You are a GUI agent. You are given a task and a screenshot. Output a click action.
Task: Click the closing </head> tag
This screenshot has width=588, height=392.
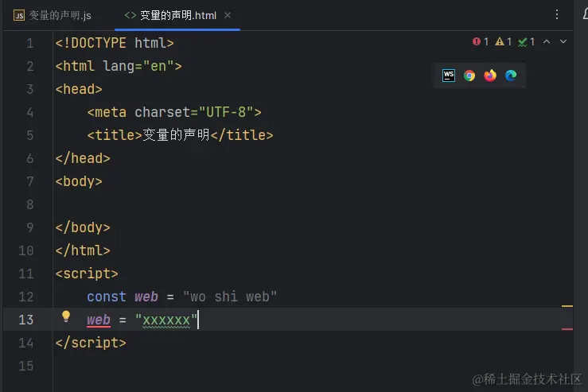(83, 158)
